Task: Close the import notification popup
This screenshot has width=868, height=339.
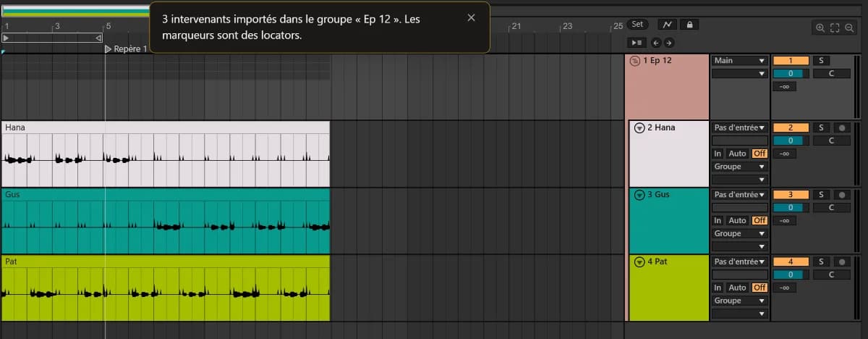Action: point(472,18)
